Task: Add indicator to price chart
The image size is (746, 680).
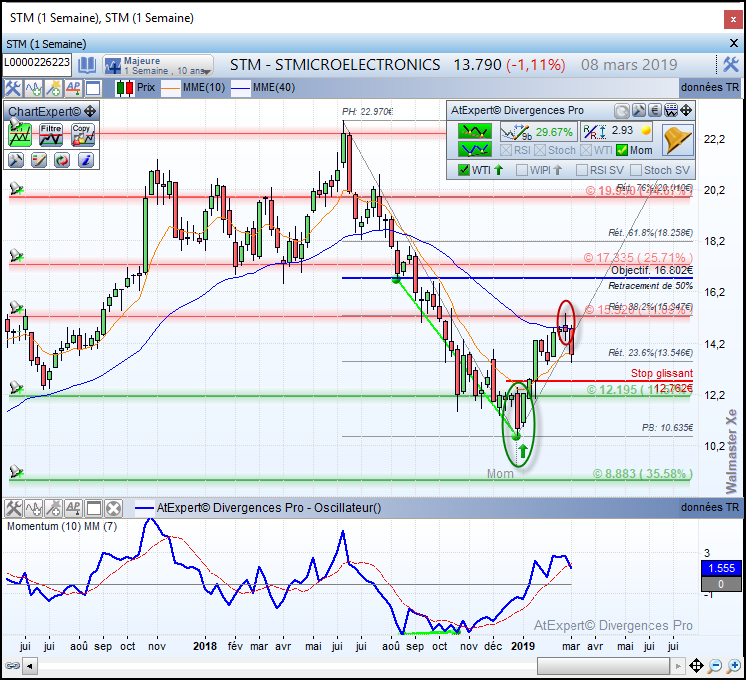Action: tap(34, 88)
